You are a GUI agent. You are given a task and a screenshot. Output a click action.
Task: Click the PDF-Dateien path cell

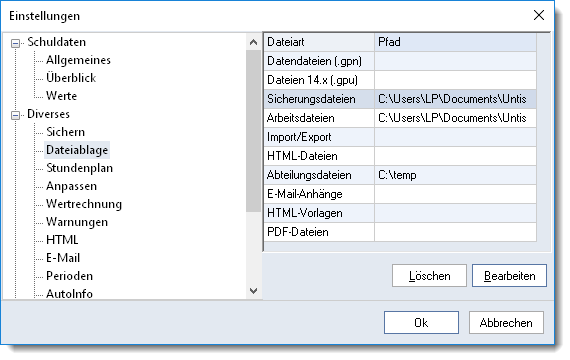tap(455, 232)
